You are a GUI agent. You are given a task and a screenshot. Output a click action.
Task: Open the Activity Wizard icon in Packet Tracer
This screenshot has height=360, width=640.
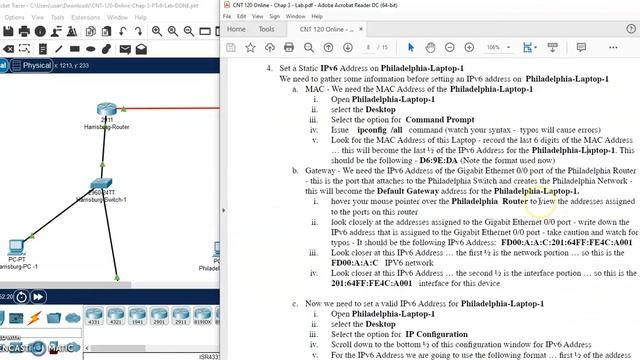click(72, 31)
